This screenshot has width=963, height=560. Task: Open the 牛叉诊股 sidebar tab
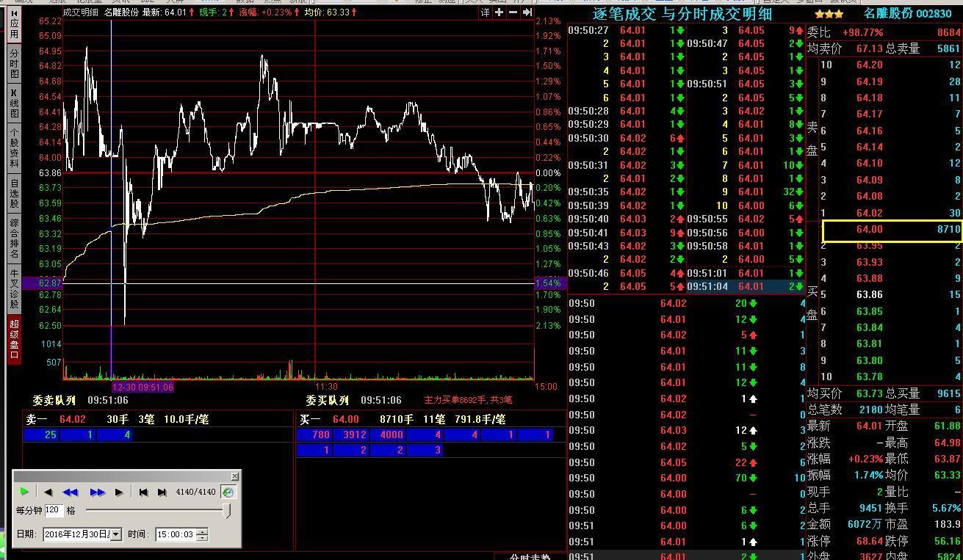pyautogui.click(x=14, y=288)
